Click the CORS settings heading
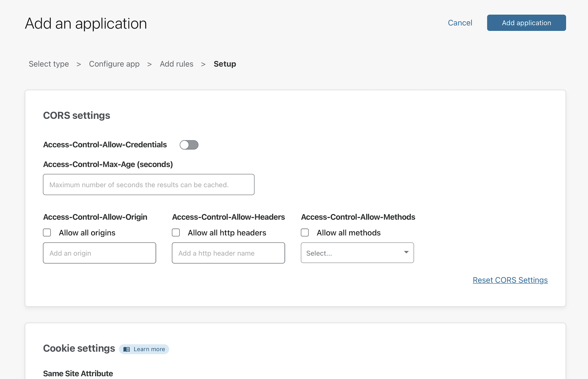This screenshot has height=379, width=588. (77, 115)
